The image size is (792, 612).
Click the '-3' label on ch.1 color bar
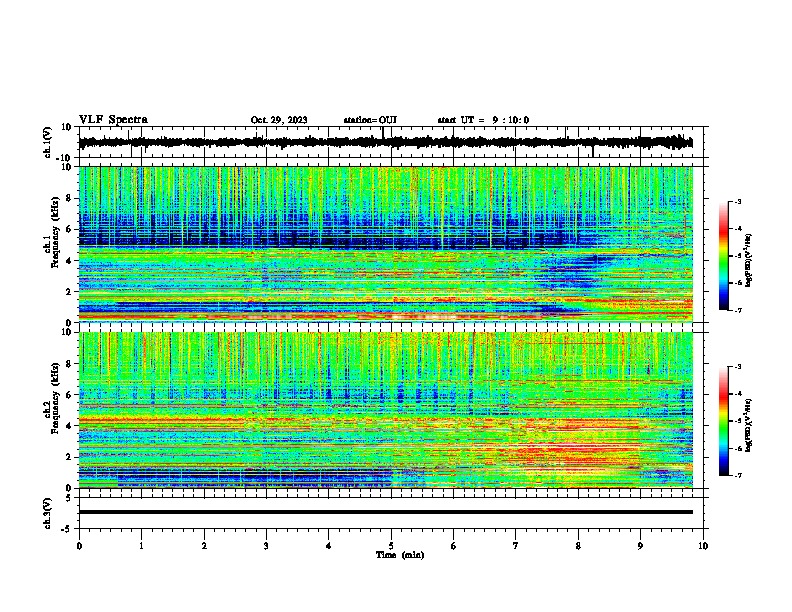click(738, 202)
